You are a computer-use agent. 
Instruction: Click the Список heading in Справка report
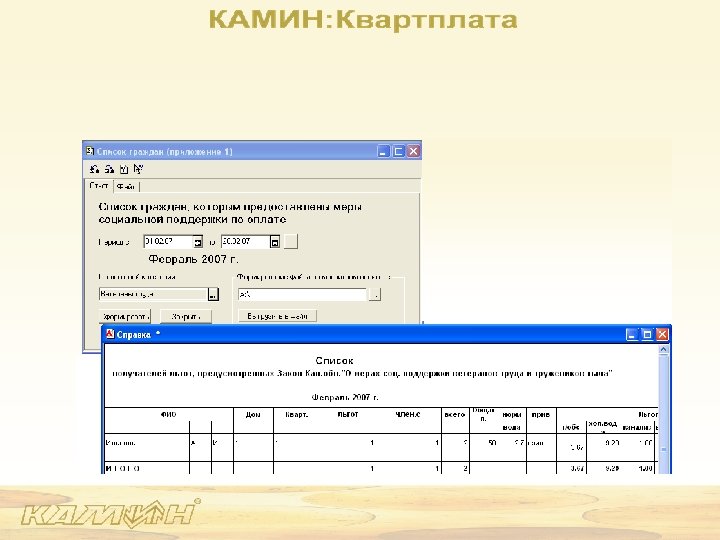(334, 360)
